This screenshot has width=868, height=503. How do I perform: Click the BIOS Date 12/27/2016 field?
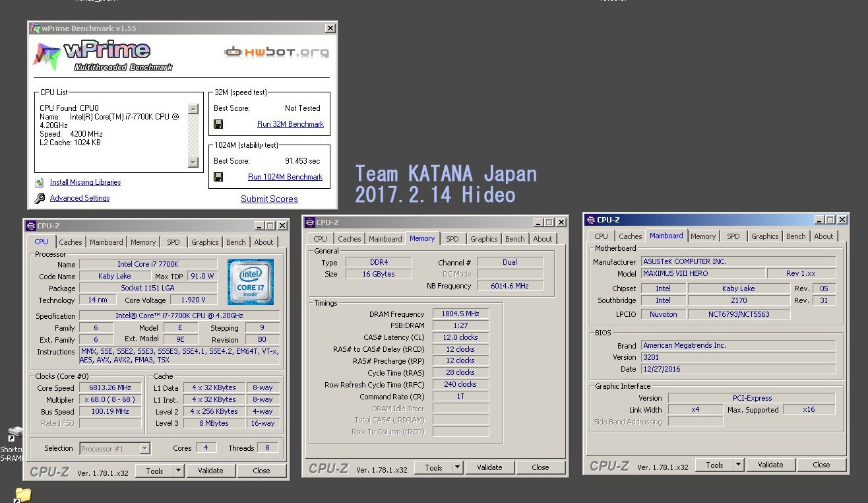click(x=739, y=369)
